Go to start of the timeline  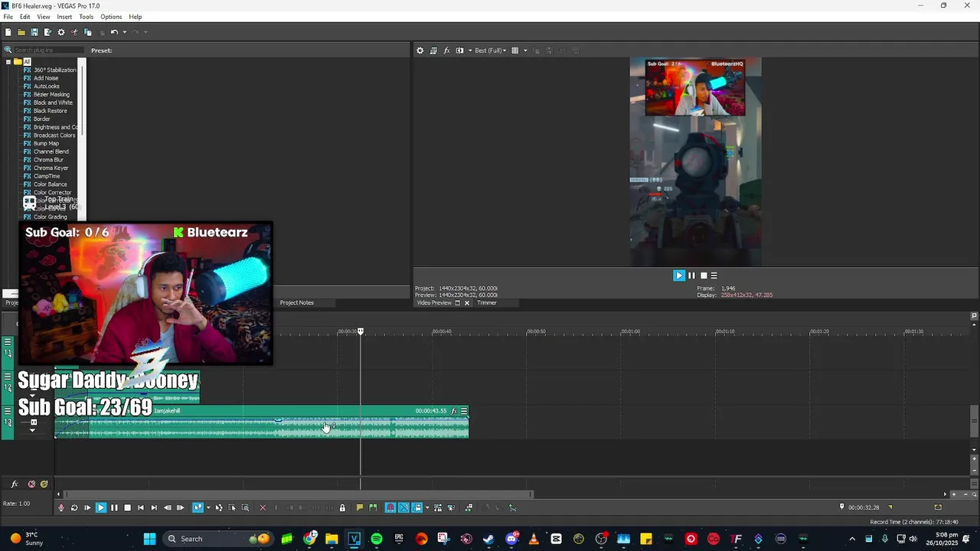(140, 507)
